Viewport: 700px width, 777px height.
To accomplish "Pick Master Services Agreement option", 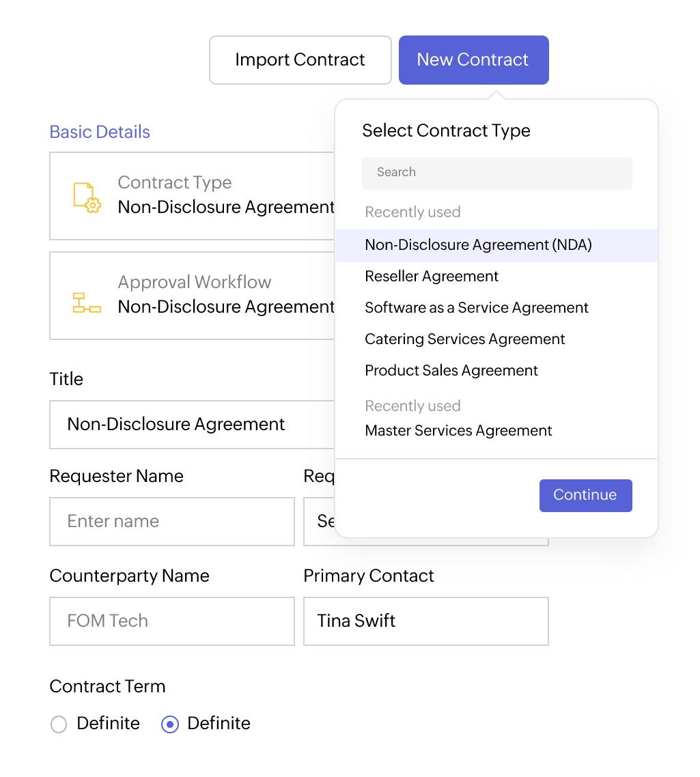I will [x=458, y=431].
